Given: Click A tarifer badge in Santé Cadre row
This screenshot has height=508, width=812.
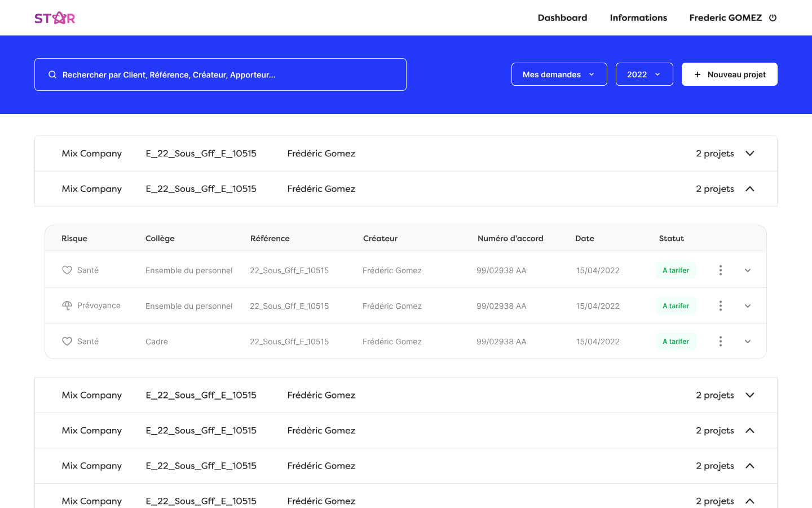Looking at the screenshot, I should pyautogui.click(x=676, y=341).
